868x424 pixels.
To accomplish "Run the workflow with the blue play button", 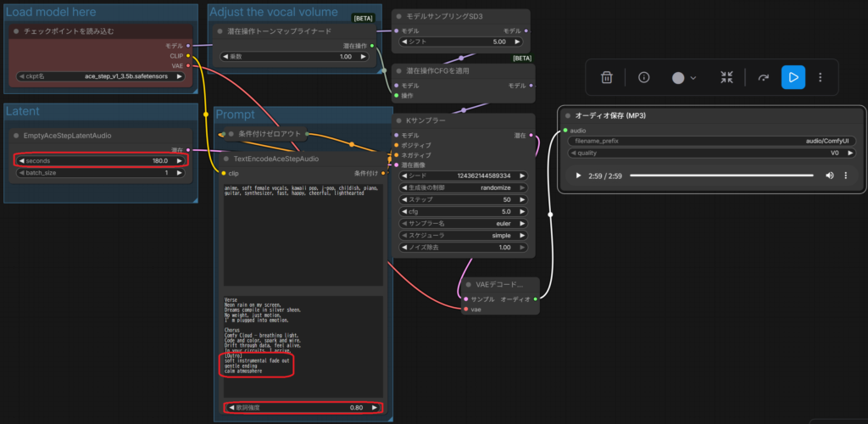I will tap(793, 77).
